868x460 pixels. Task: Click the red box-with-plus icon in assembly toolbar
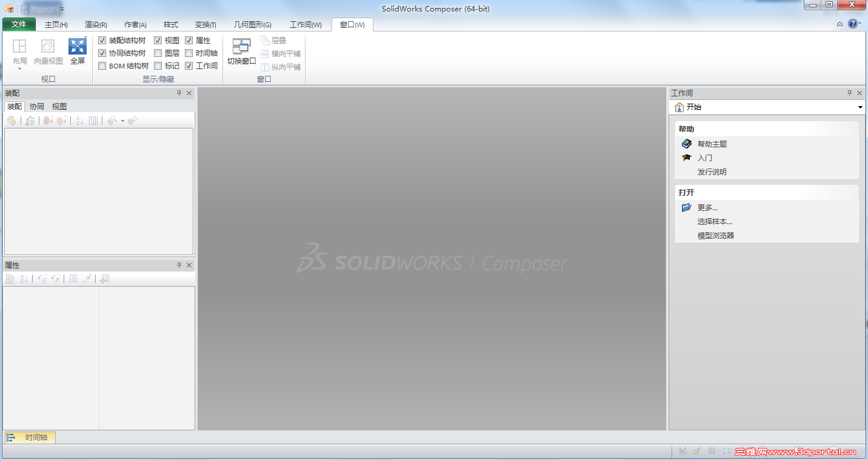(48, 121)
